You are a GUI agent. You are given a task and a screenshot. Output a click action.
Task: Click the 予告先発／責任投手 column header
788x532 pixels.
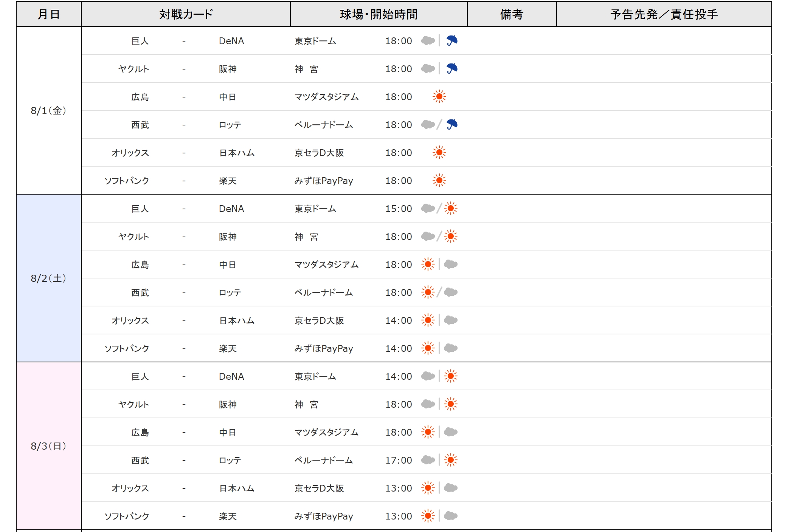pos(664,14)
